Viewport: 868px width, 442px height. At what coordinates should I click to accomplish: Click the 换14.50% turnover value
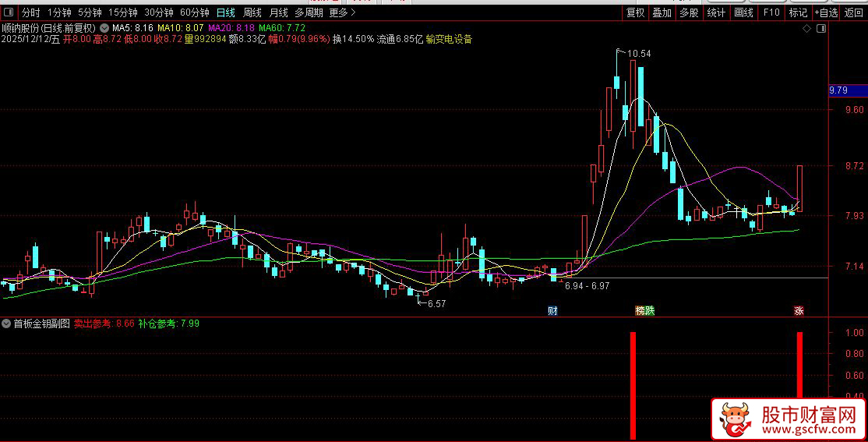[353, 39]
